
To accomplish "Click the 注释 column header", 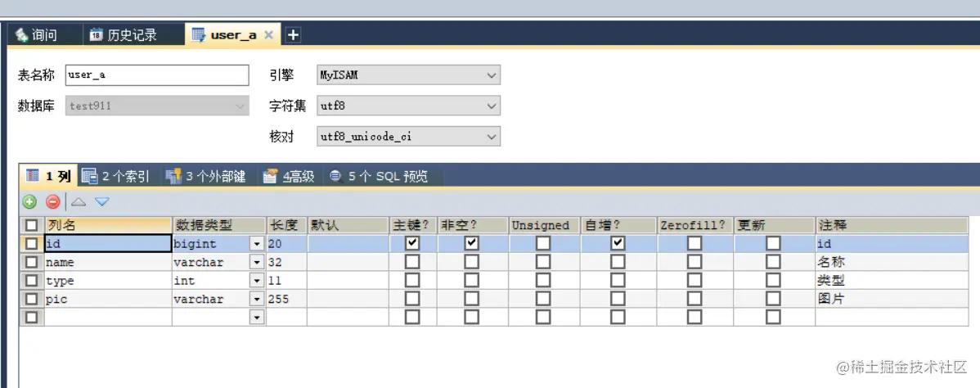I will click(892, 225).
